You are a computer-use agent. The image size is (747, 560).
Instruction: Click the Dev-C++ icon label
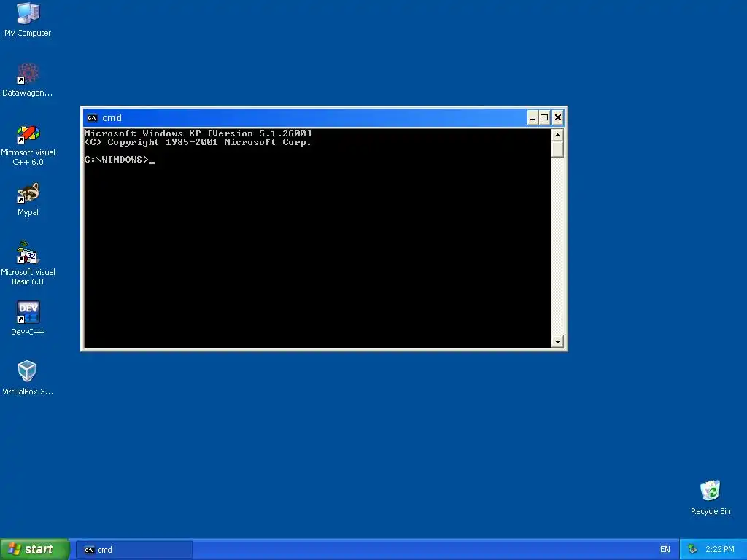(28, 332)
